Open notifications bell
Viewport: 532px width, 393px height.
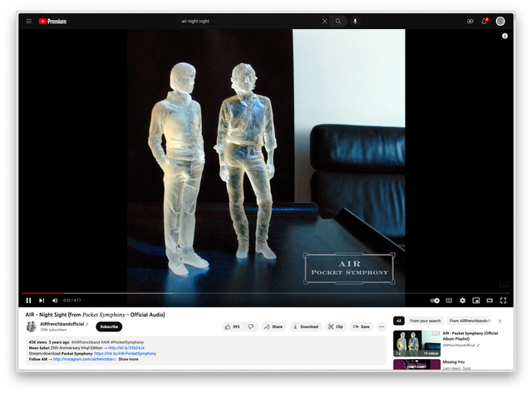tap(485, 22)
